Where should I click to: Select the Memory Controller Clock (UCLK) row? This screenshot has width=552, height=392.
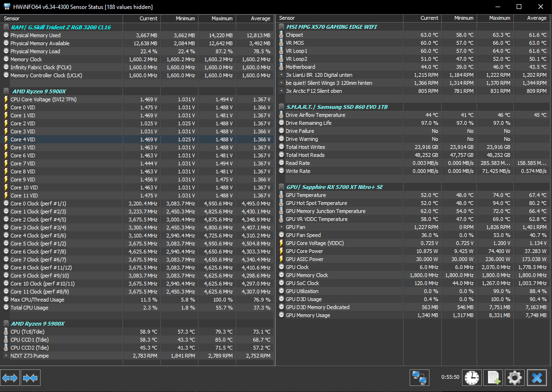click(x=137, y=75)
